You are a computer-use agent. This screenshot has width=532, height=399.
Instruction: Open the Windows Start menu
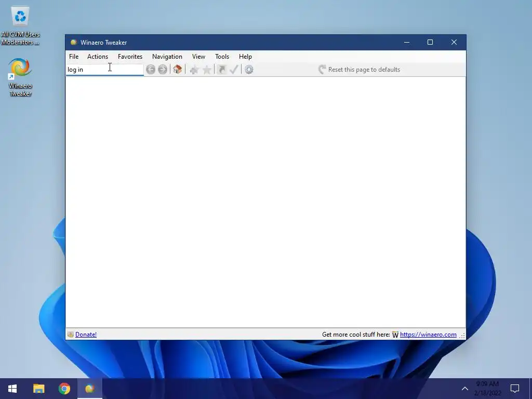pyautogui.click(x=12, y=389)
